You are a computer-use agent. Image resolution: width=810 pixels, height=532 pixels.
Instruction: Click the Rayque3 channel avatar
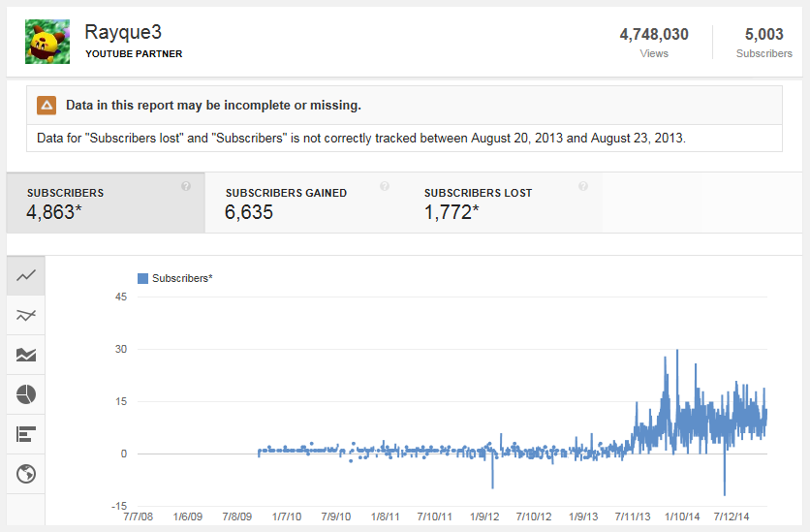click(x=47, y=42)
